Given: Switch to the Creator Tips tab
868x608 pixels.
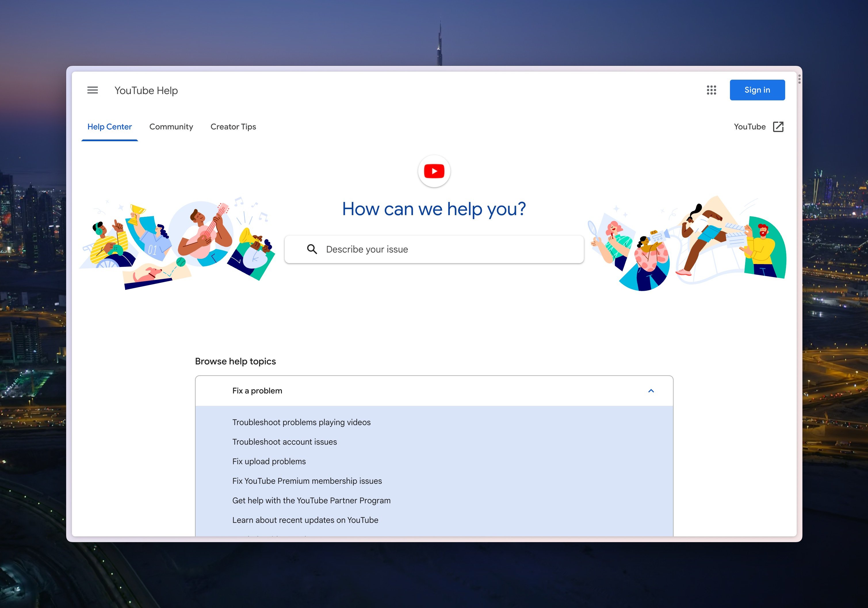Looking at the screenshot, I should 233,127.
